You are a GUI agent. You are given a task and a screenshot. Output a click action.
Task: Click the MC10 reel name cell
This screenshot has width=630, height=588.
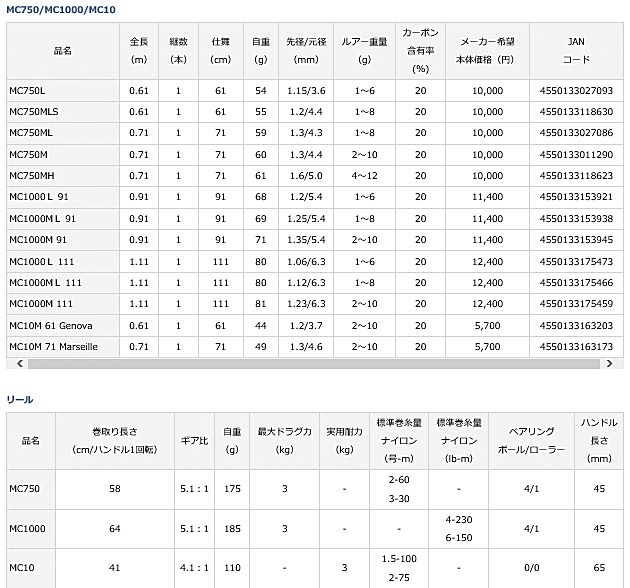coord(31,568)
